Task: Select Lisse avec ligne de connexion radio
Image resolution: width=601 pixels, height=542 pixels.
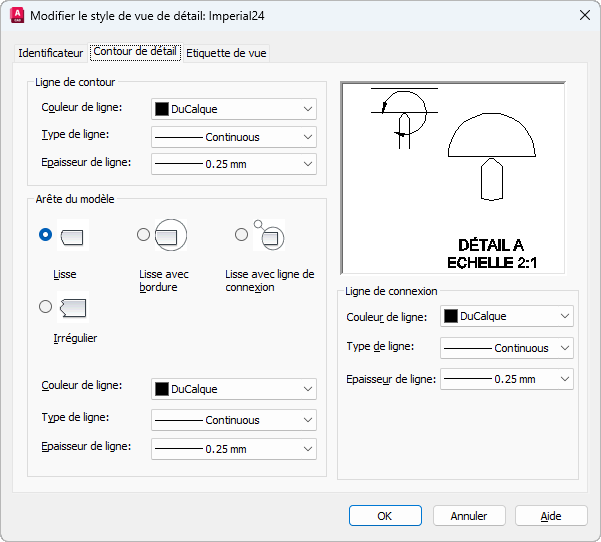Action: (x=241, y=234)
